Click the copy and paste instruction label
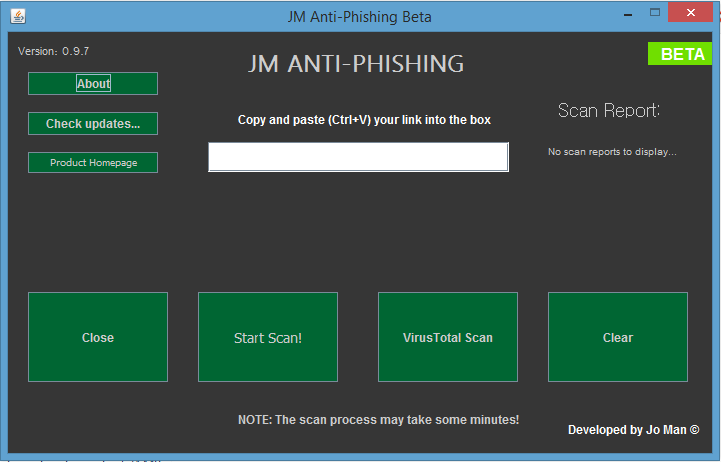Viewport: 721px width, 462px height. click(x=364, y=120)
